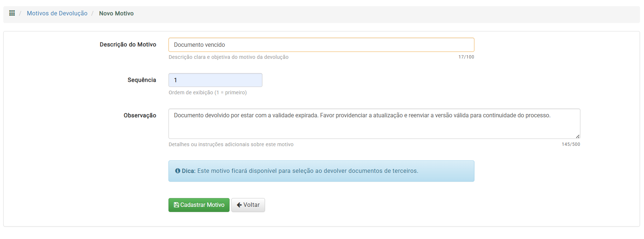Go to Motivos de Devolução breadcrumb link
The height and width of the screenshot is (239, 644).
coord(57,13)
